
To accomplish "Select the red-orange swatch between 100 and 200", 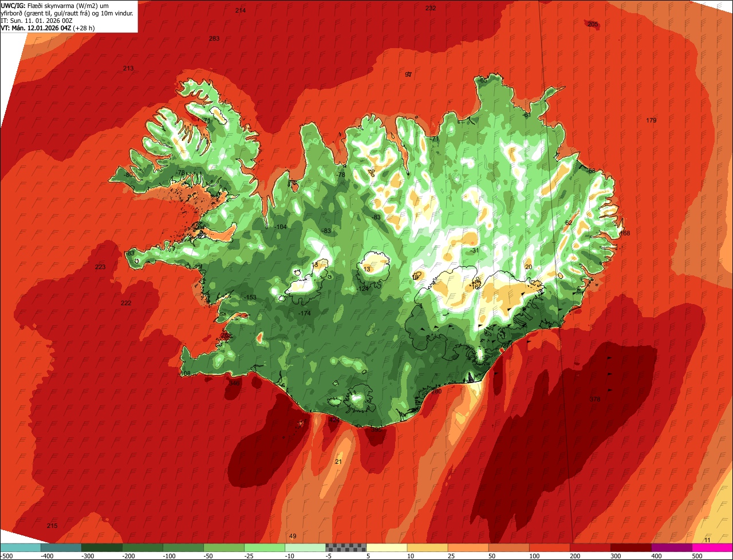I will pyautogui.click(x=549, y=547).
